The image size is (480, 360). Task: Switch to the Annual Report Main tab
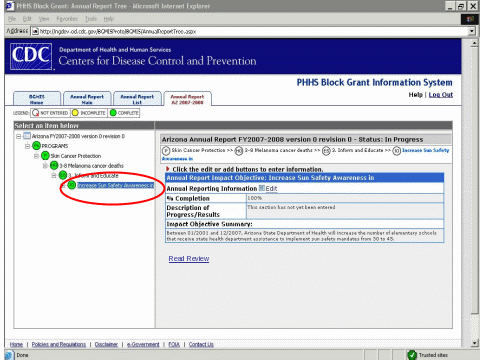point(87,99)
